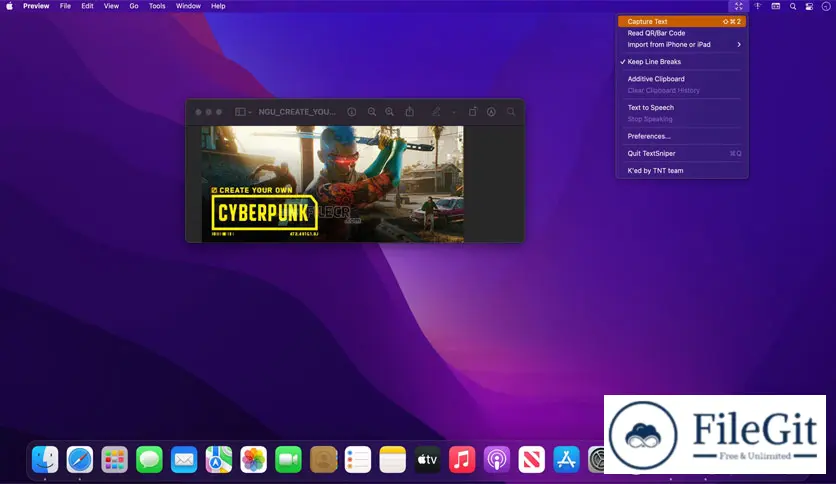Click the Share icon in the Preview toolbar

(x=409, y=111)
